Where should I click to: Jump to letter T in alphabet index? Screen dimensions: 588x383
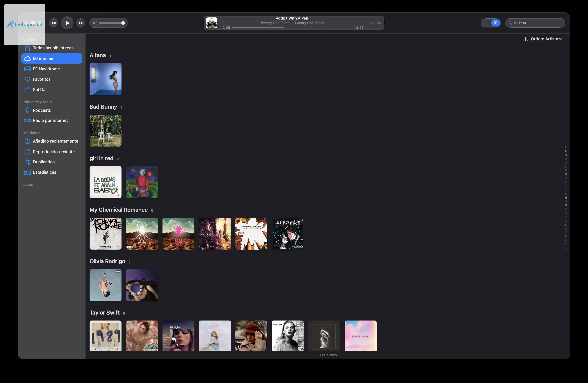[x=566, y=225]
